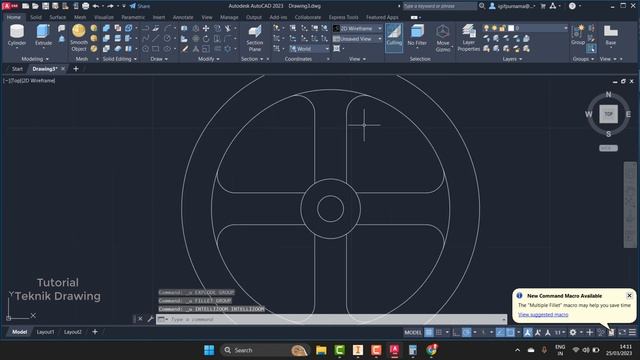Click the command line input field
Screen dimensions: 640x360
point(331,319)
